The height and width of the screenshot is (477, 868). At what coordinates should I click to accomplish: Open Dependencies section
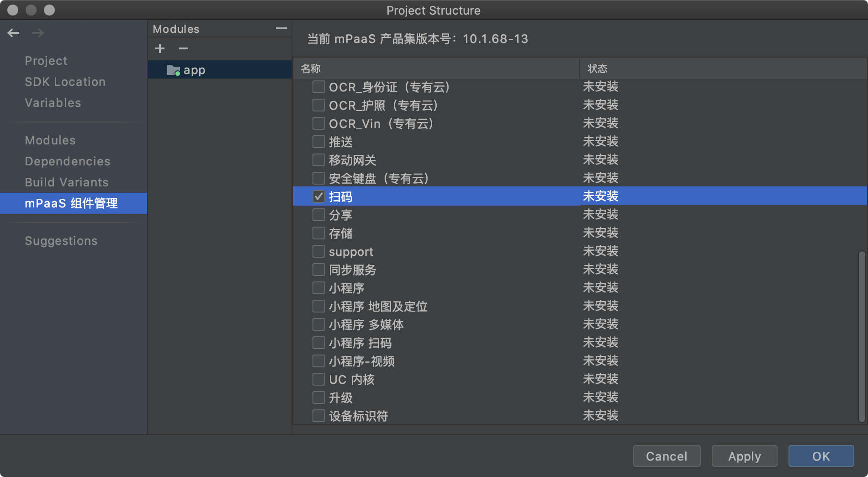pos(67,161)
